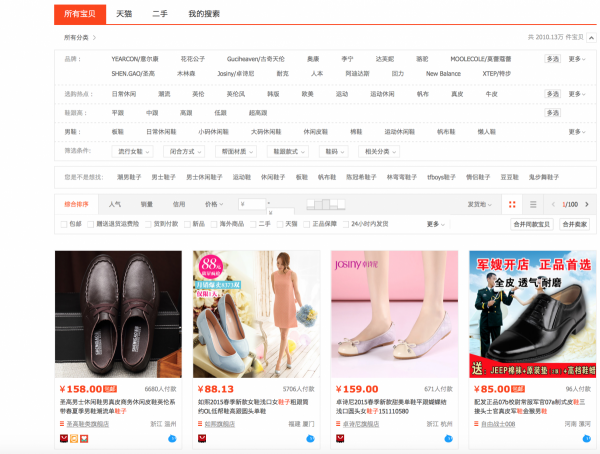The image size is (600, 454).
Task: Click the price distribution histogram bar
Action: pyautogui.click(x=326, y=204)
